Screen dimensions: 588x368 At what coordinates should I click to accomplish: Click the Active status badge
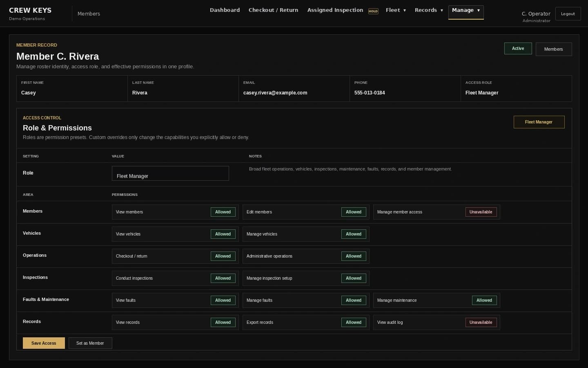coord(518,48)
